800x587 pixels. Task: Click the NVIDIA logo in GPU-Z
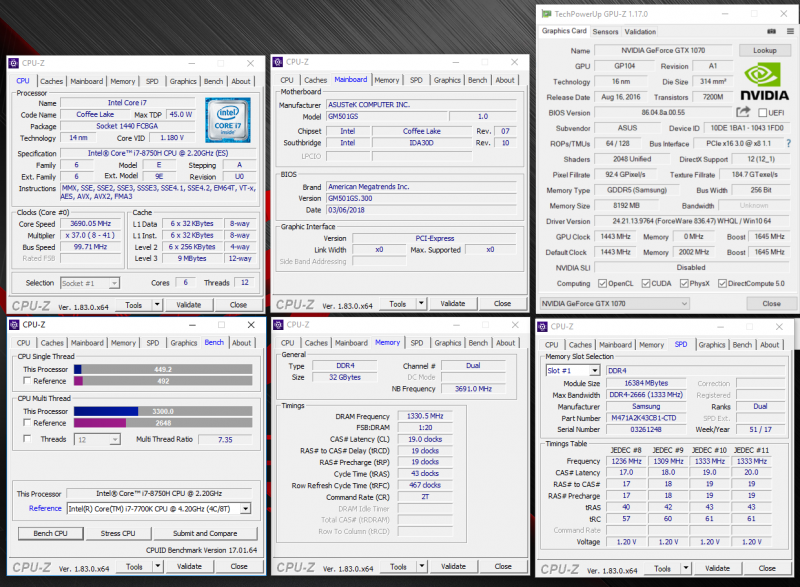point(764,82)
